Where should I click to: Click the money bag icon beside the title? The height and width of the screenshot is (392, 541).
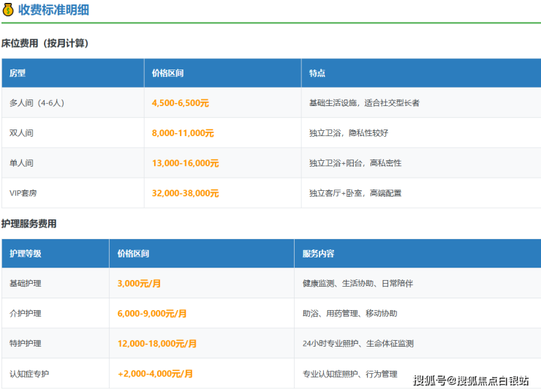coord(8,10)
